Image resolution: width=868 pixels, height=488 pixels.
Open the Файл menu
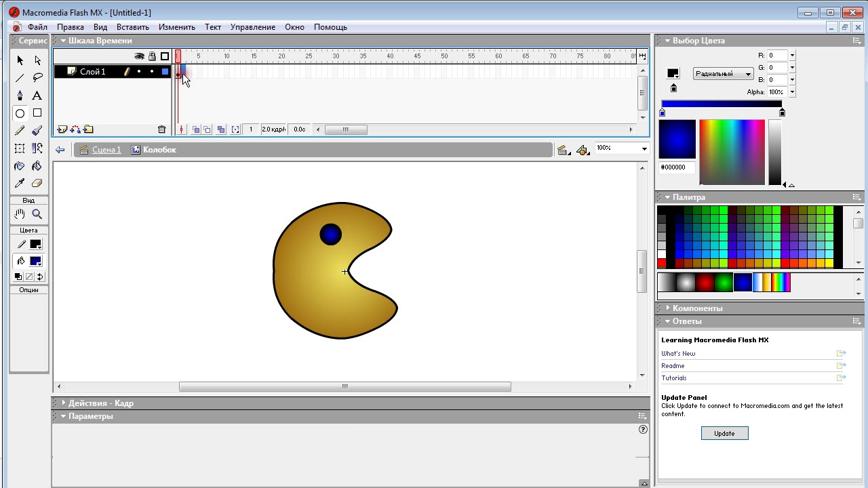[37, 27]
